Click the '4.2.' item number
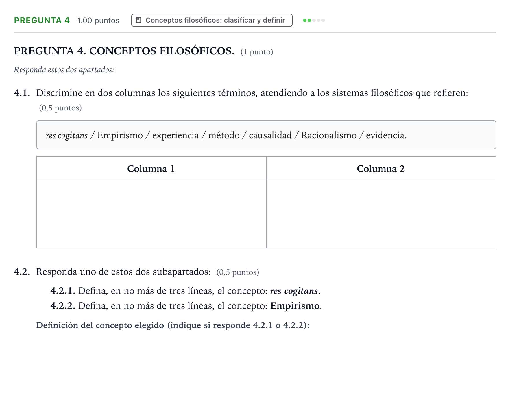 coord(22,272)
